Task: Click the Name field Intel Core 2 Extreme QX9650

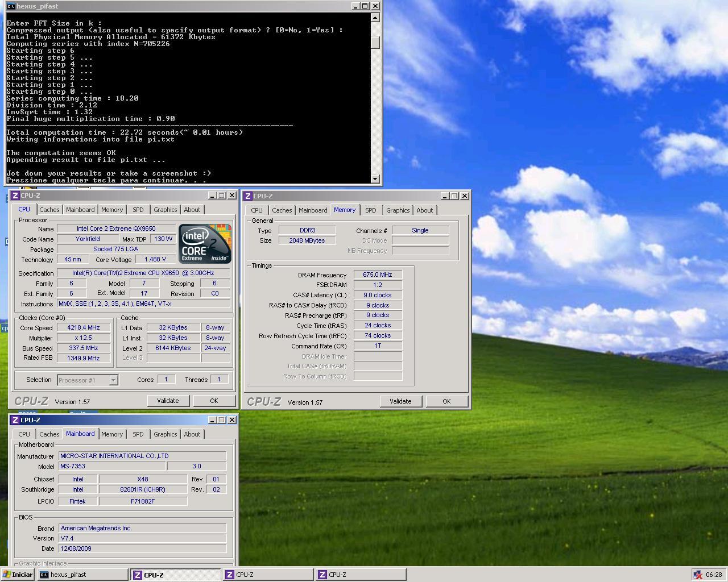Action: click(x=116, y=228)
